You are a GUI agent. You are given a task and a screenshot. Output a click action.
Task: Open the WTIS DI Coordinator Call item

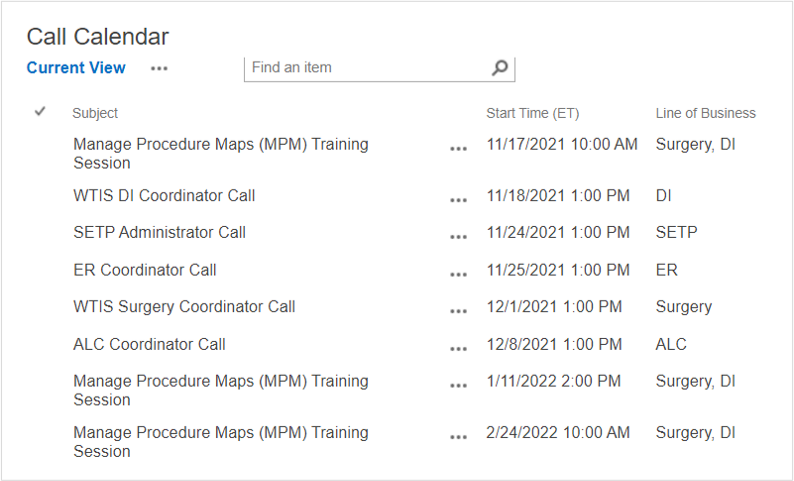pyautogui.click(x=164, y=196)
